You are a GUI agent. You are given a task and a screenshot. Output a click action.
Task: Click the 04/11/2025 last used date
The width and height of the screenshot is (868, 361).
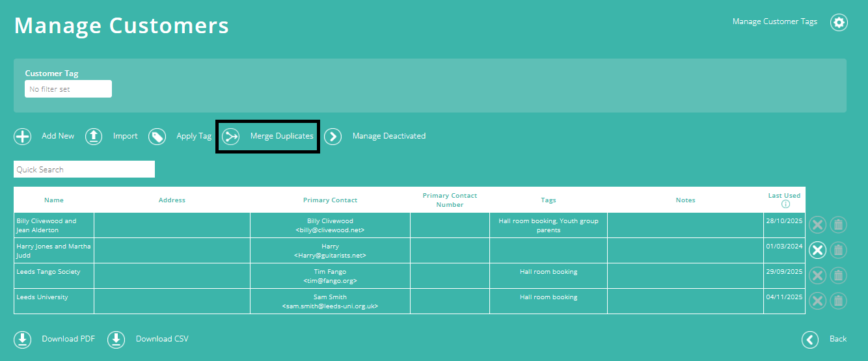784,297
